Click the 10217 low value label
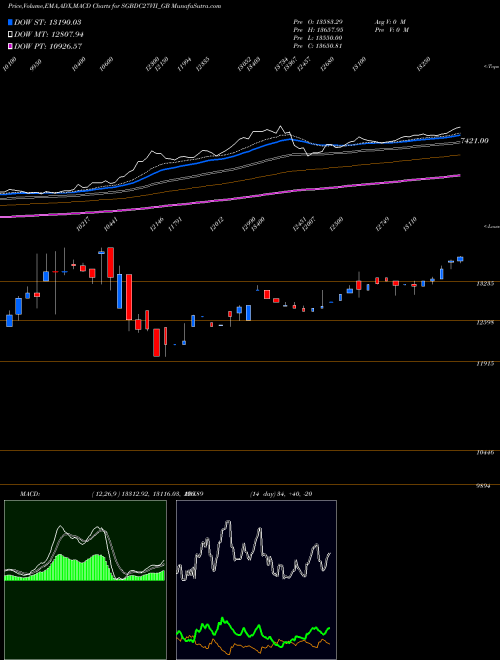This screenshot has height=660, width=500. (x=83, y=224)
